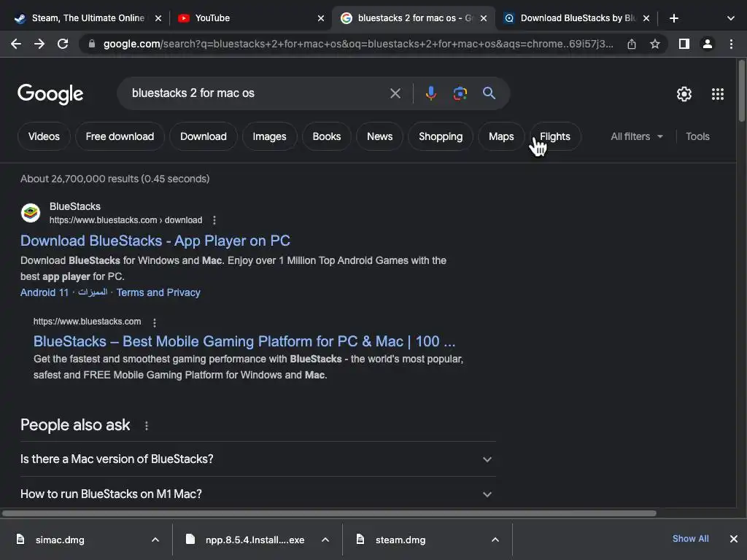Open the Terms and Privacy sitelink
The height and width of the screenshot is (560, 747).
158,292
